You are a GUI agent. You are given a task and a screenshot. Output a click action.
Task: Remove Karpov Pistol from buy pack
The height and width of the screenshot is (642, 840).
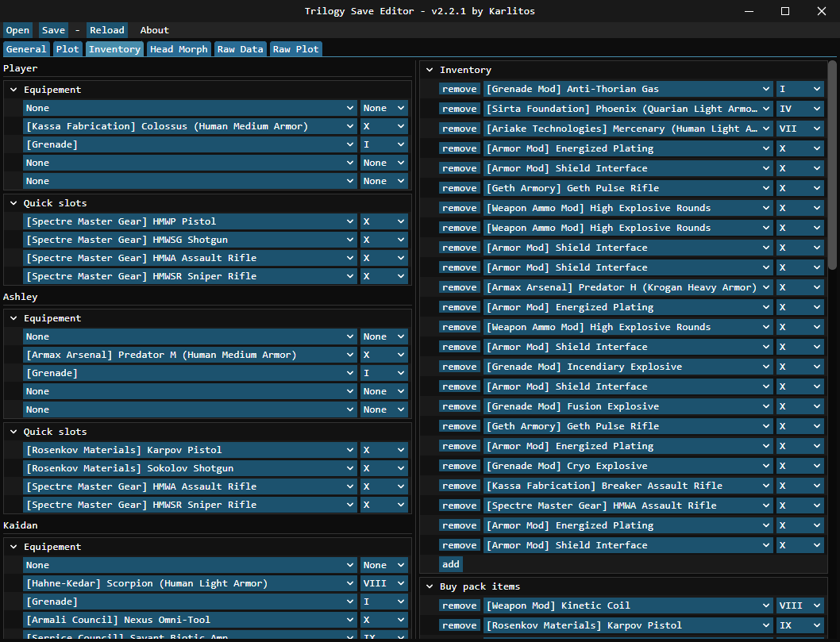pos(459,625)
